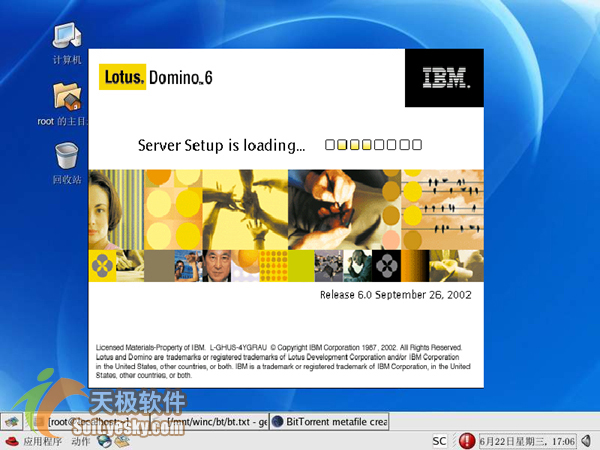Click the woman's face image on the splash
Viewport: 600px width, 450px height.
(115, 209)
